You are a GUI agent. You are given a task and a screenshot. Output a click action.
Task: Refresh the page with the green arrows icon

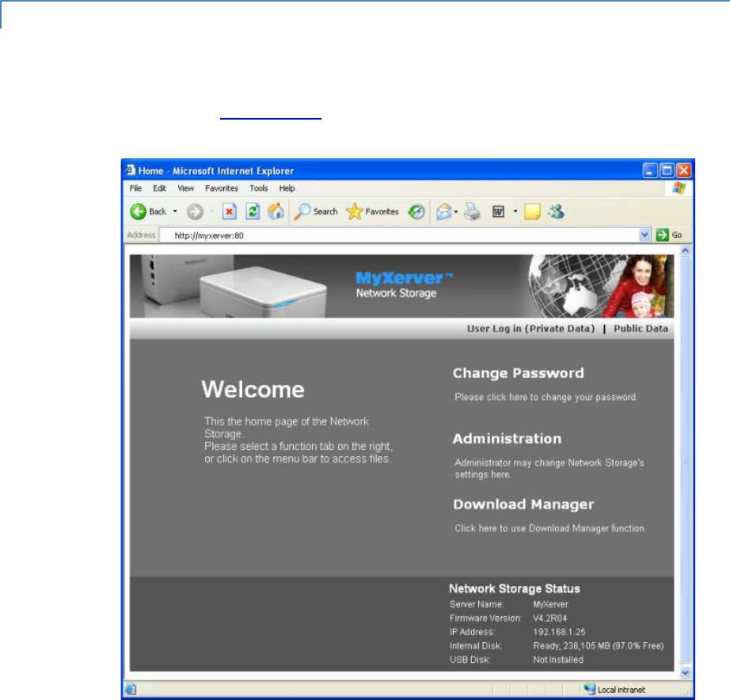pyautogui.click(x=253, y=212)
